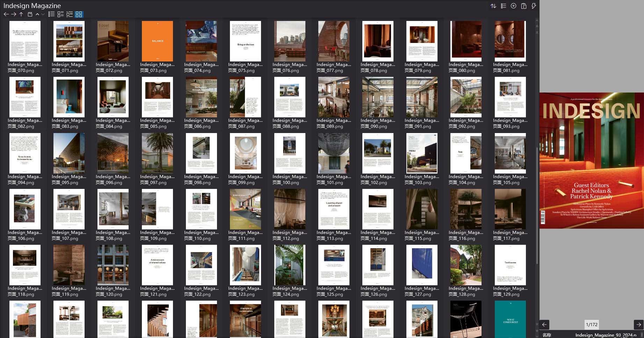Go up to parent folder
644x338 pixels.
(21, 14)
